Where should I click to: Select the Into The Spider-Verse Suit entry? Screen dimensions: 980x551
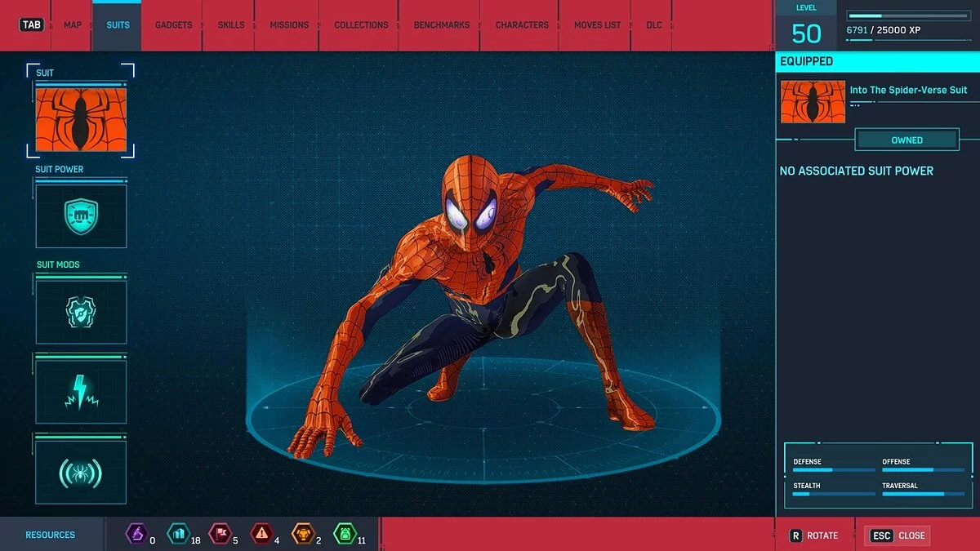908,90
